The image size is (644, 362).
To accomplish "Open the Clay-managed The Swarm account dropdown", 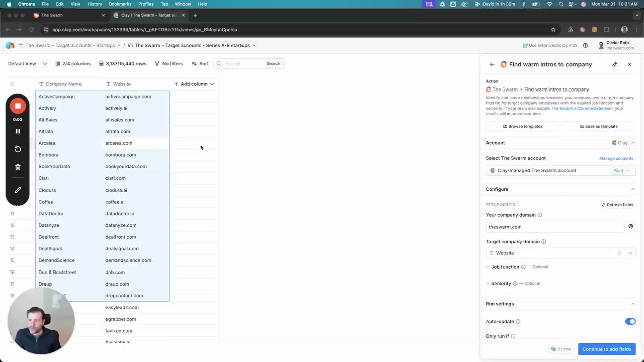I will [x=559, y=170].
